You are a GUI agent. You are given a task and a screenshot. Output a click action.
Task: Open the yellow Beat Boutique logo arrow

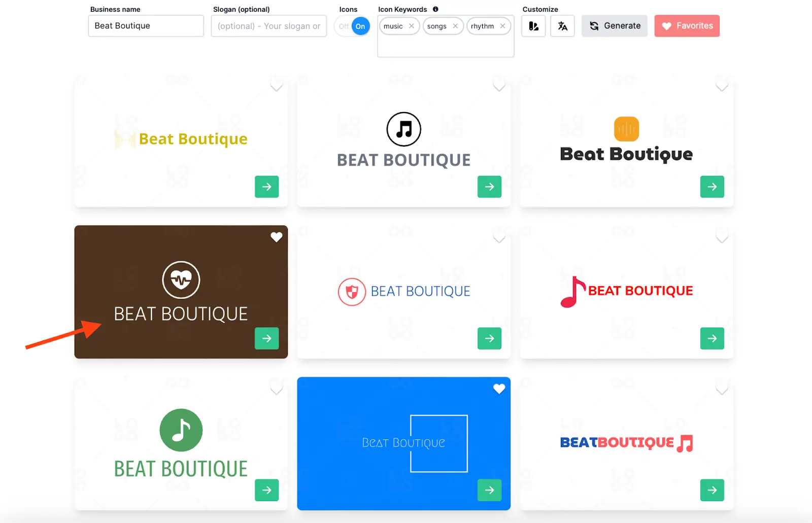267,187
